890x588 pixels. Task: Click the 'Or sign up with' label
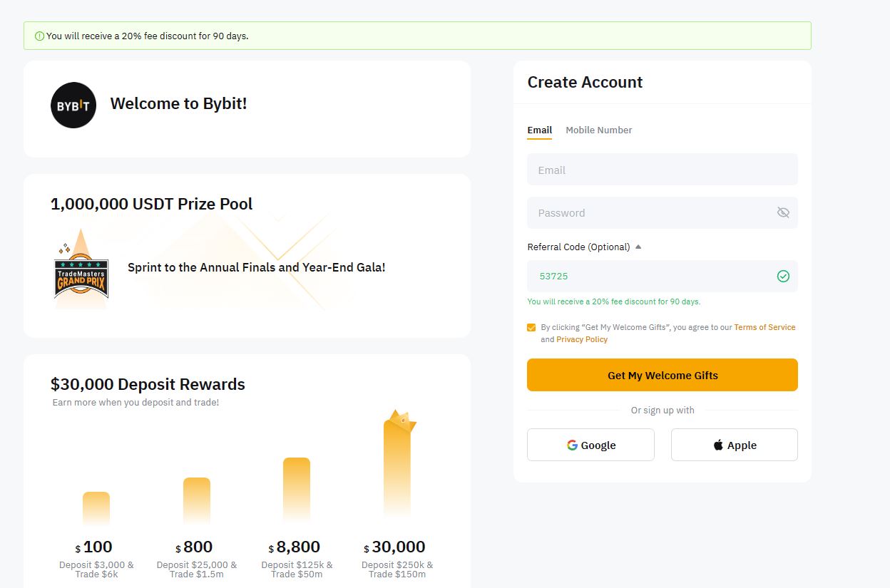pyautogui.click(x=663, y=410)
